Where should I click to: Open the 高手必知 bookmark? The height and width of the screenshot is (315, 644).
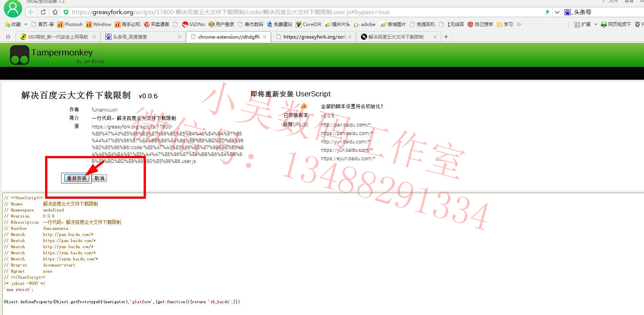pos(128,24)
